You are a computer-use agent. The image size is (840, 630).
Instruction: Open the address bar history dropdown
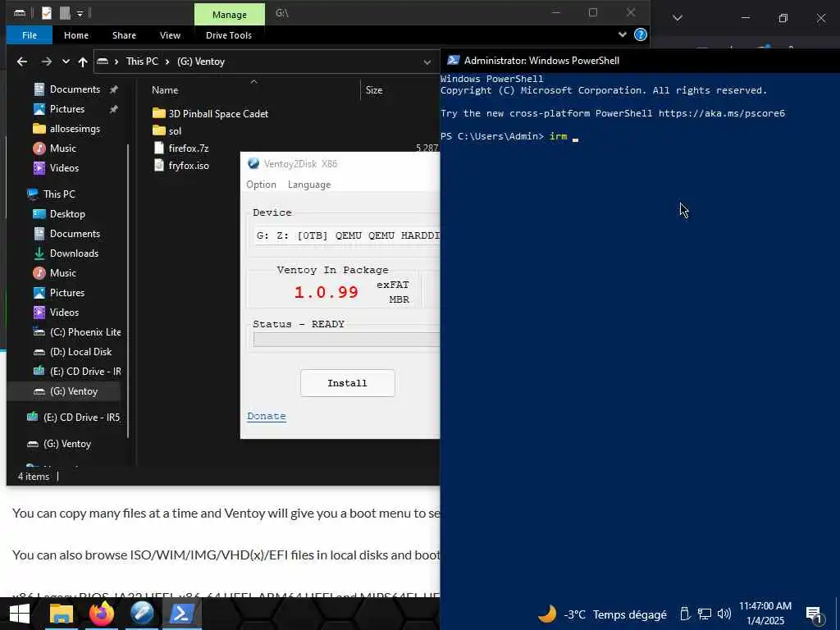[x=427, y=62]
